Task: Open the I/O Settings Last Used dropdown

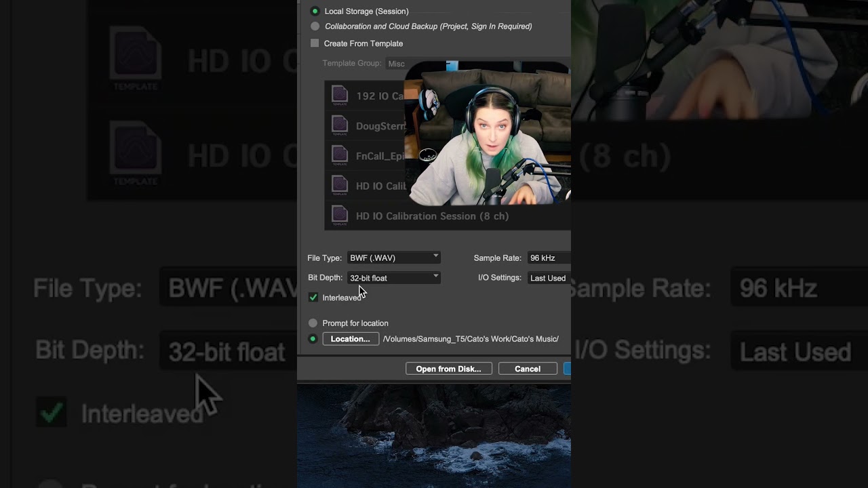Action: [x=549, y=278]
